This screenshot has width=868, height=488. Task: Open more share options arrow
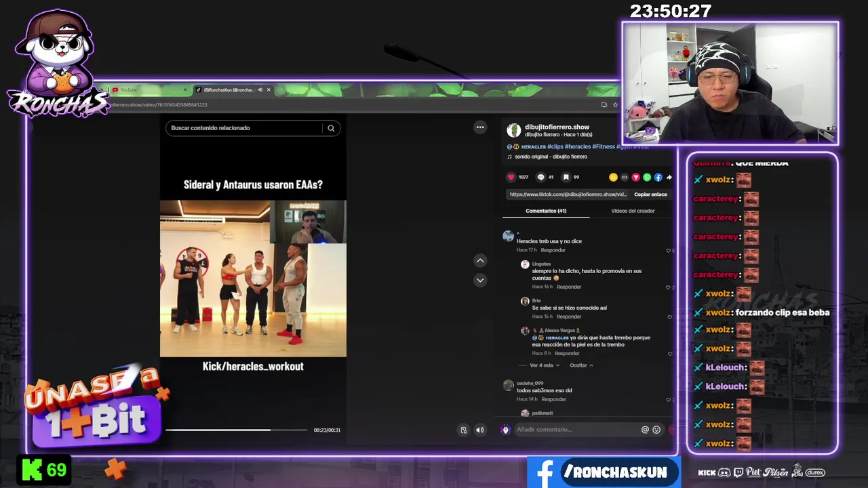tap(669, 178)
